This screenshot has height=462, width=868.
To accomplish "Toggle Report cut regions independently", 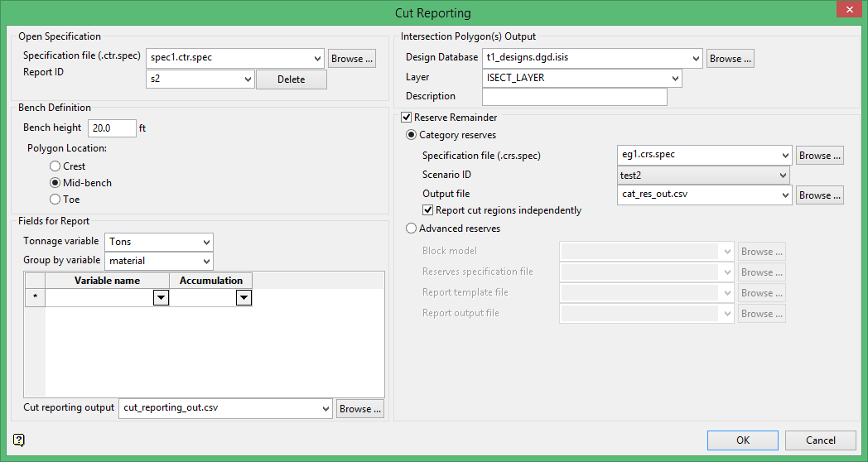I will (428, 210).
